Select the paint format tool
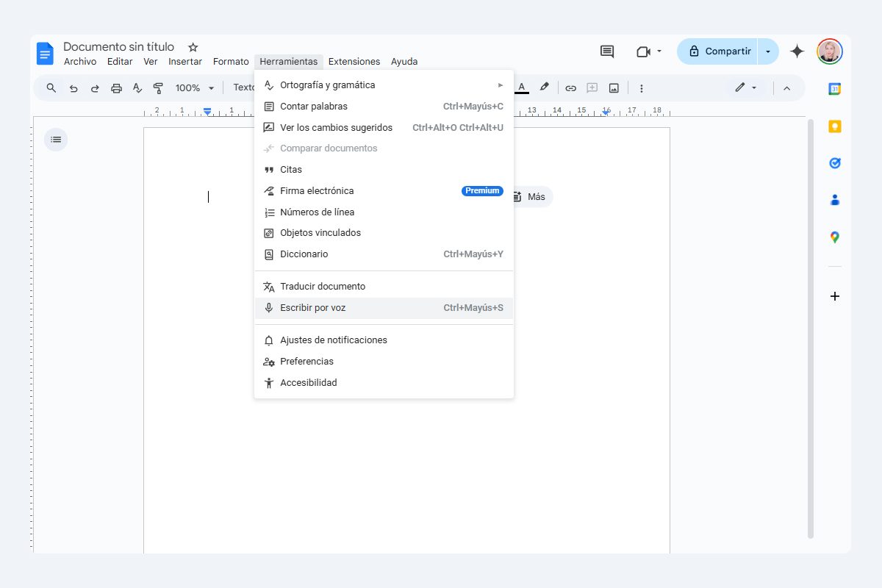Screen dimensions: 882x588 click(x=158, y=87)
